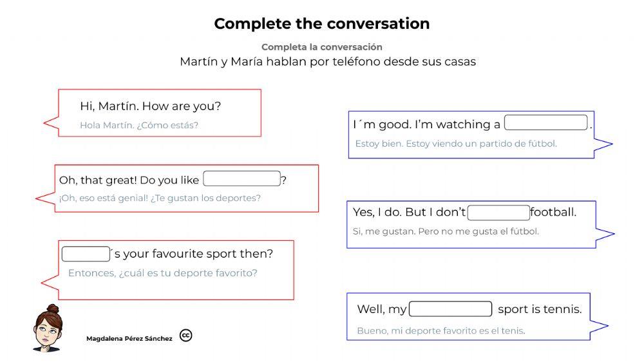Image resolution: width=644 pixels, height=362 pixels.
Task: Click the words "sport is tennis."
Action: coord(539,309)
